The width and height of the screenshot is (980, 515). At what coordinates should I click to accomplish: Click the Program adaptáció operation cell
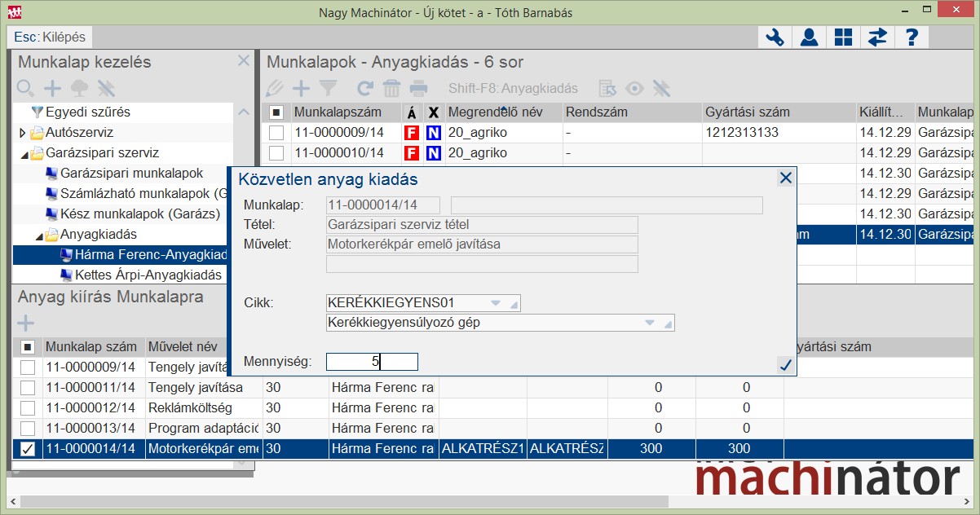point(204,429)
